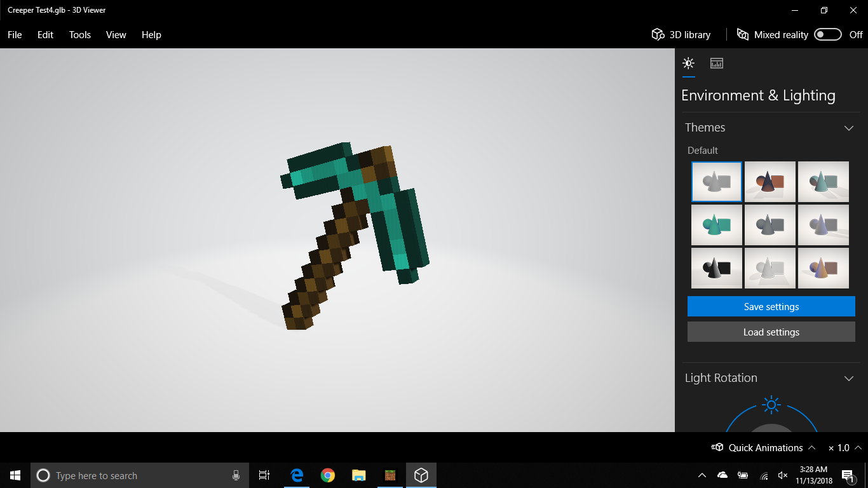Click the muted volume tray icon
Viewport: 868px width, 488px height.
pyautogui.click(x=783, y=475)
